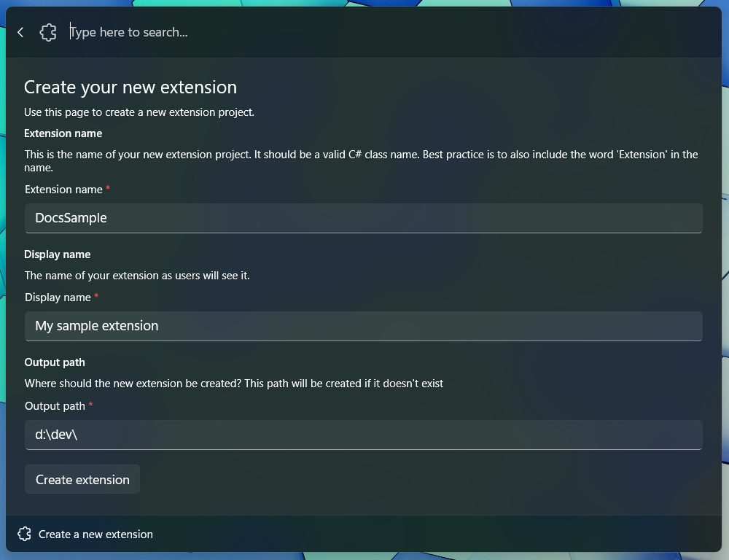Click the required 'Extension name *' field label
The image size is (729, 560).
64,190
